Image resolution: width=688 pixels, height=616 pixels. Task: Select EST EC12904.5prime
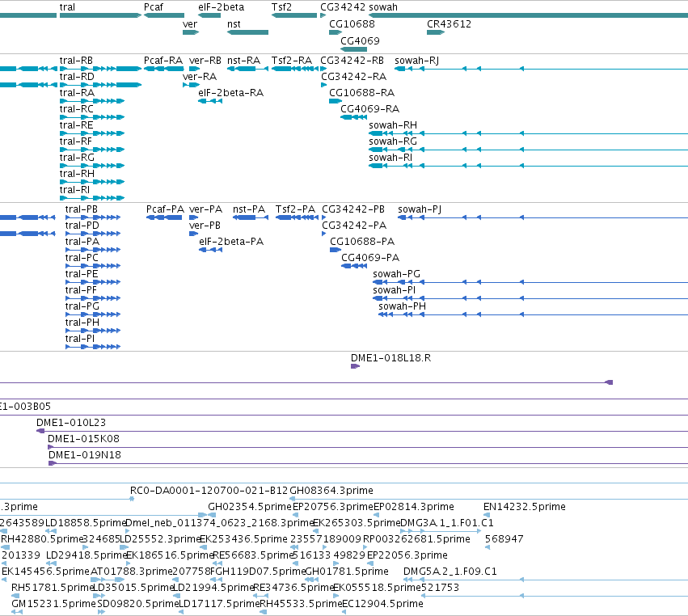pyautogui.click(x=382, y=604)
